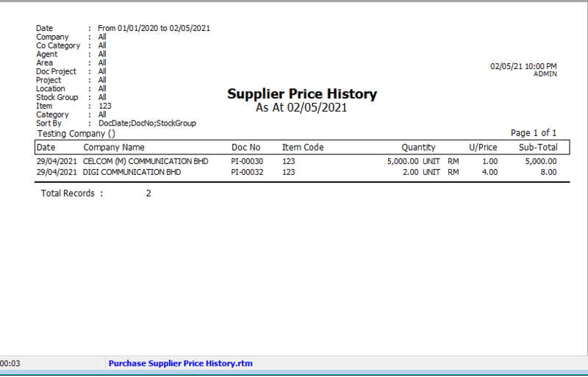
Task: Click the Supplier Price History report title
Action: coord(301,94)
